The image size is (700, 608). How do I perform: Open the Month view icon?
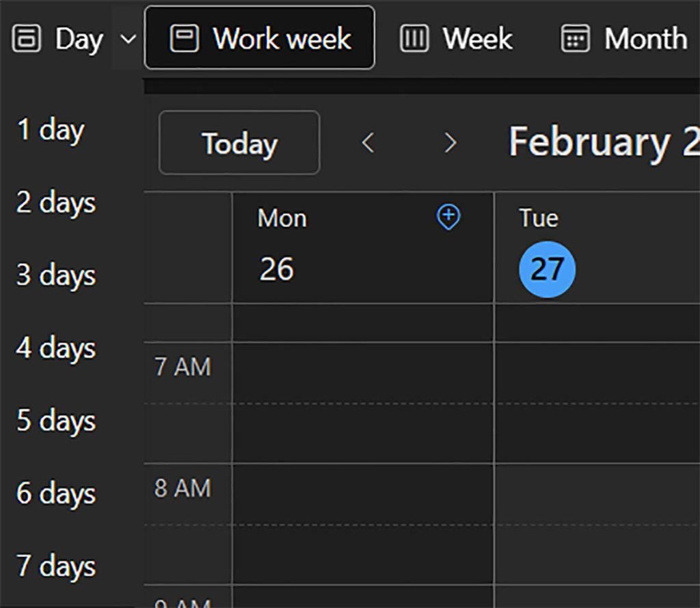tap(574, 39)
